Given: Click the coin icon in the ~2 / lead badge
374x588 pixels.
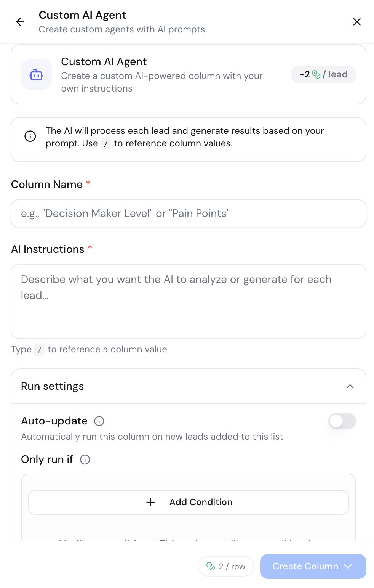Looking at the screenshot, I should [x=316, y=74].
